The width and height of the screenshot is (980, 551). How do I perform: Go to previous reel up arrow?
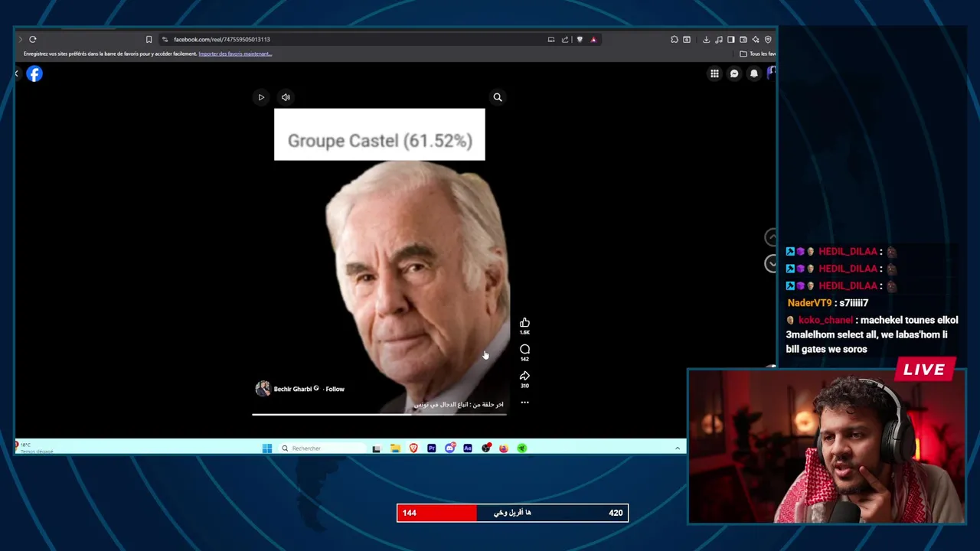click(771, 237)
